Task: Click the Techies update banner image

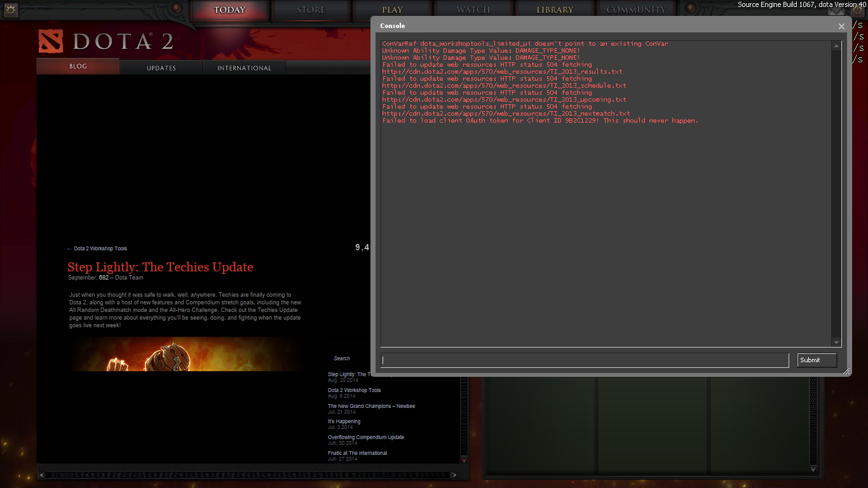Action: point(186,354)
